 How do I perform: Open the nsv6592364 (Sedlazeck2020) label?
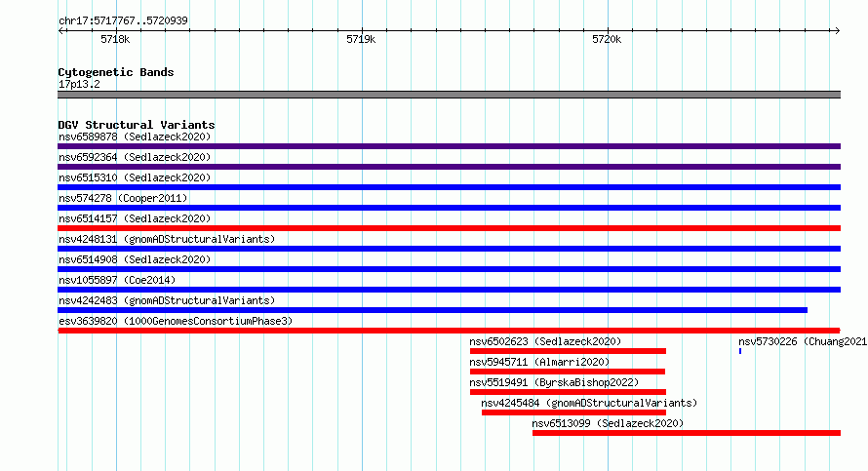pyautogui.click(x=135, y=157)
